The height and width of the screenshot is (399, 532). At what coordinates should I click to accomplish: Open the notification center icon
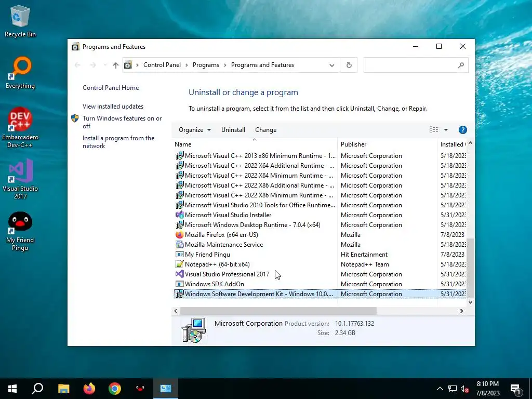coord(515,389)
